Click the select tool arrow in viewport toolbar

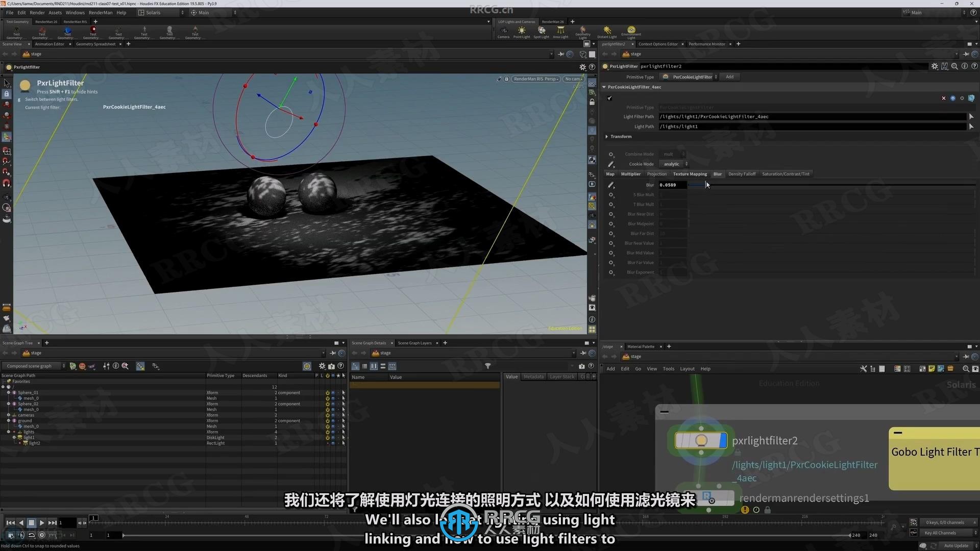(x=7, y=83)
